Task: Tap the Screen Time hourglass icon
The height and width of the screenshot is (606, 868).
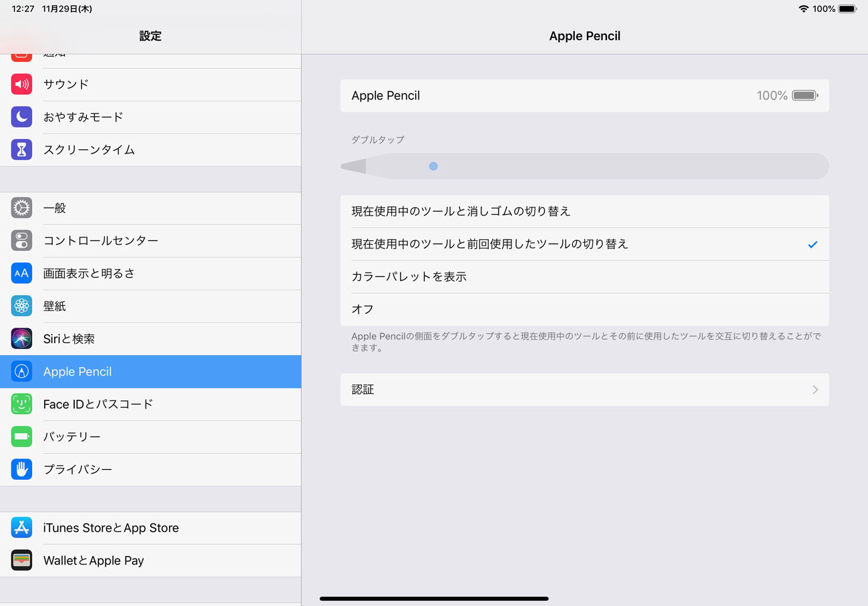Action: [21, 149]
